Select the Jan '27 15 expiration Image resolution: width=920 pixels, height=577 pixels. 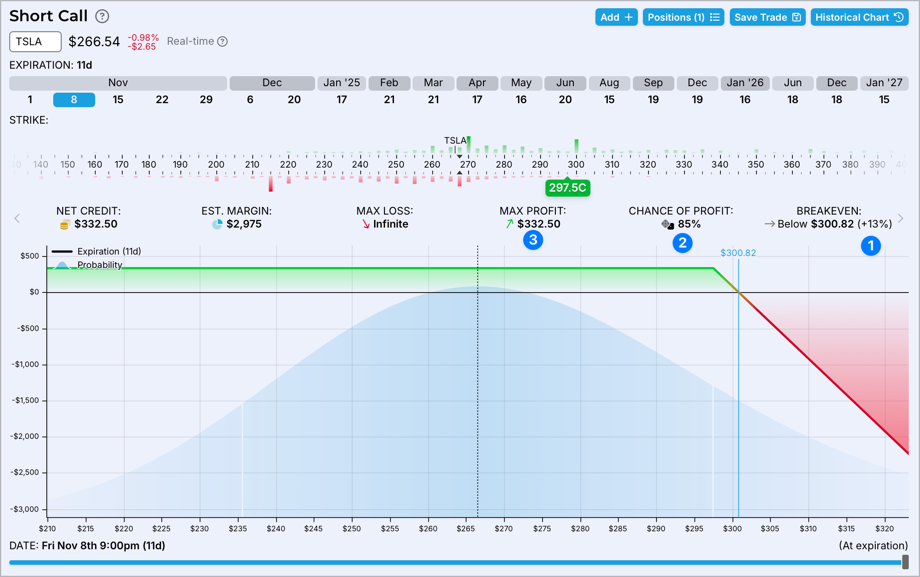(x=884, y=100)
